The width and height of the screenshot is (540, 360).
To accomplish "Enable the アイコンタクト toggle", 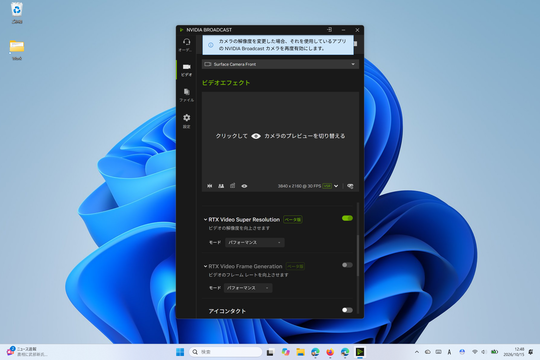I will pos(347,310).
